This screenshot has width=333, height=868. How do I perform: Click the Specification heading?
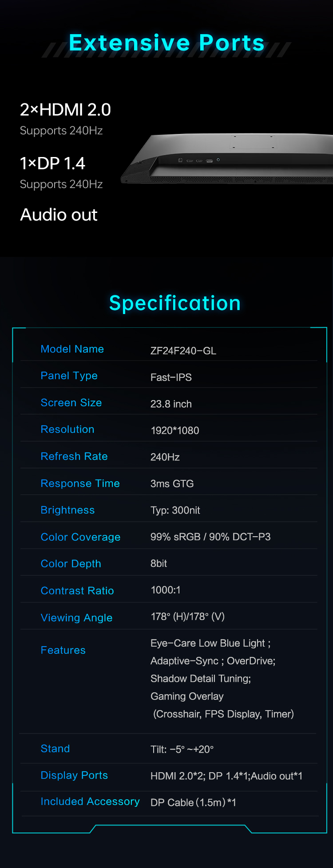[x=175, y=303]
